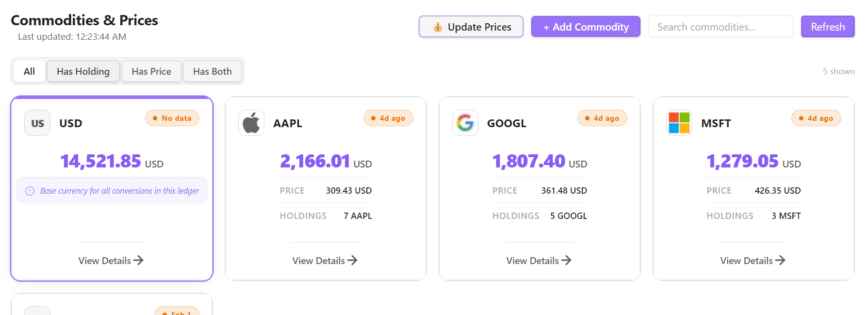This screenshot has height=315, width=868.
Task: Click the 7 AAPL holdings value
Action: point(358,216)
